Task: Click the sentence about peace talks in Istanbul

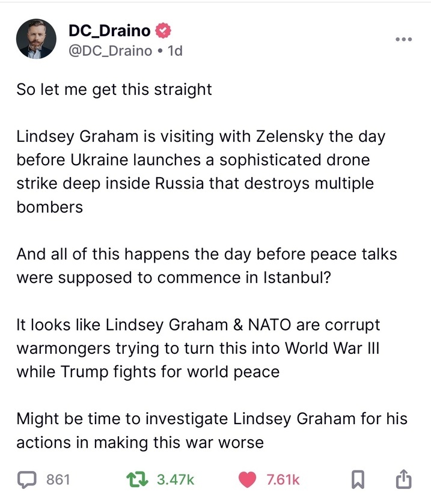Action: pos(207,266)
